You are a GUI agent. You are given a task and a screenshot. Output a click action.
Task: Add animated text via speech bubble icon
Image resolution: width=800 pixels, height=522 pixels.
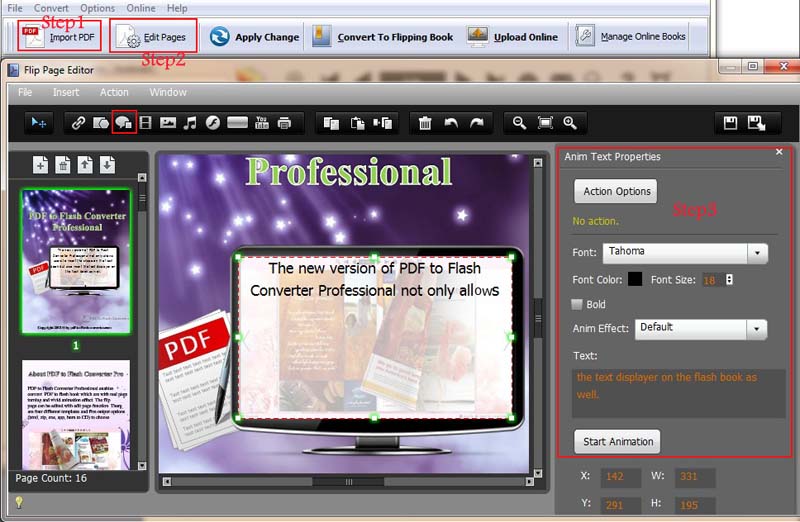click(x=123, y=122)
